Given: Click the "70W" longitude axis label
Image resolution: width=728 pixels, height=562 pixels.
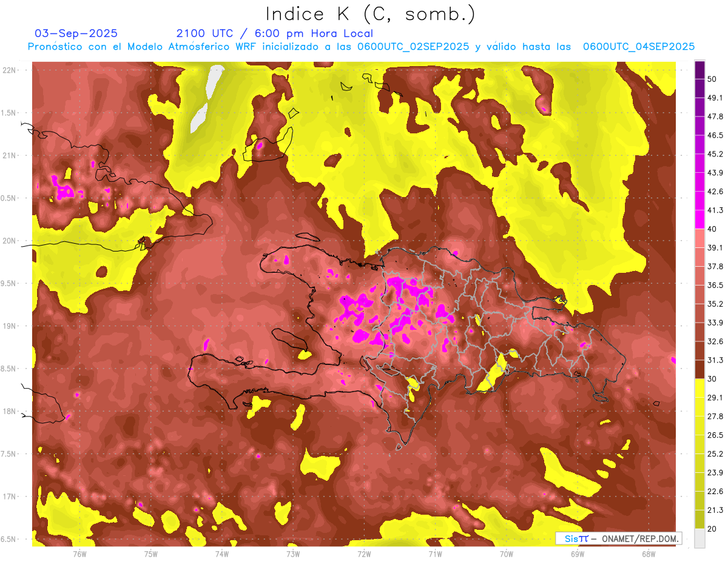Looking at the screenshot, I should tap(507, 554).
